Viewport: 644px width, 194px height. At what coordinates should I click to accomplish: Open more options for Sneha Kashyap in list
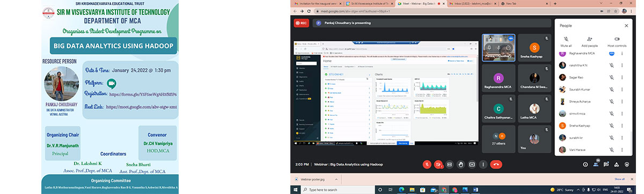[622, 125]
